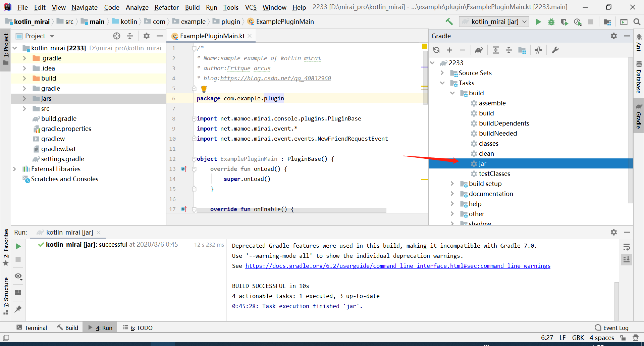Screen dimensions: 644x346
Task: Select the jar Gradle task
Action: (531, 163)
